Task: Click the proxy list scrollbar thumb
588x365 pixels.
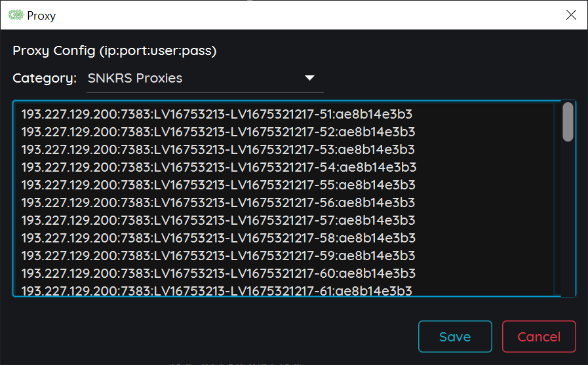Action: coord(568,122)
